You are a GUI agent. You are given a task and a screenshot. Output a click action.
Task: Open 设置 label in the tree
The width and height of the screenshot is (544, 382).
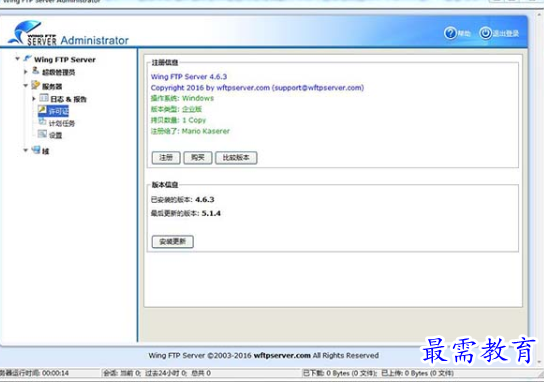(55, 135)
